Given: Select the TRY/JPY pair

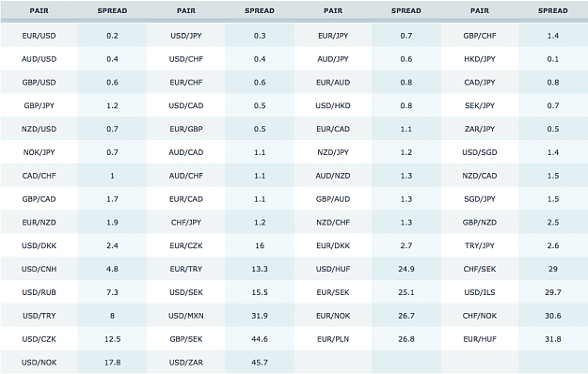Looking at the screenshot, I should [x=480, y=245].
